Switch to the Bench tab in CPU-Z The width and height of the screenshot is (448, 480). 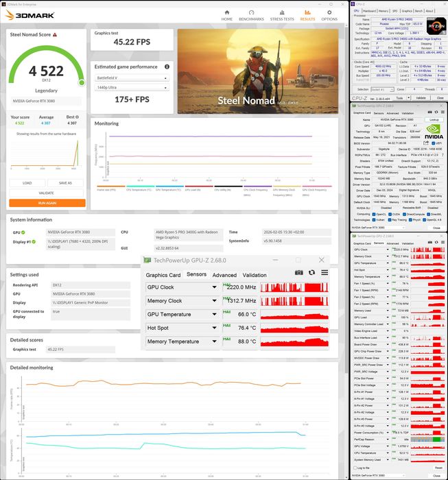[418, 11]
